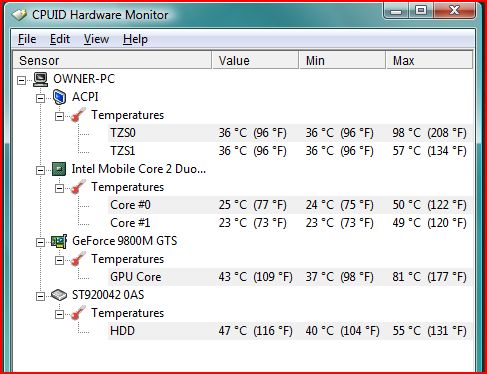
Task: Open the View menu
Action: coord(96,39)
